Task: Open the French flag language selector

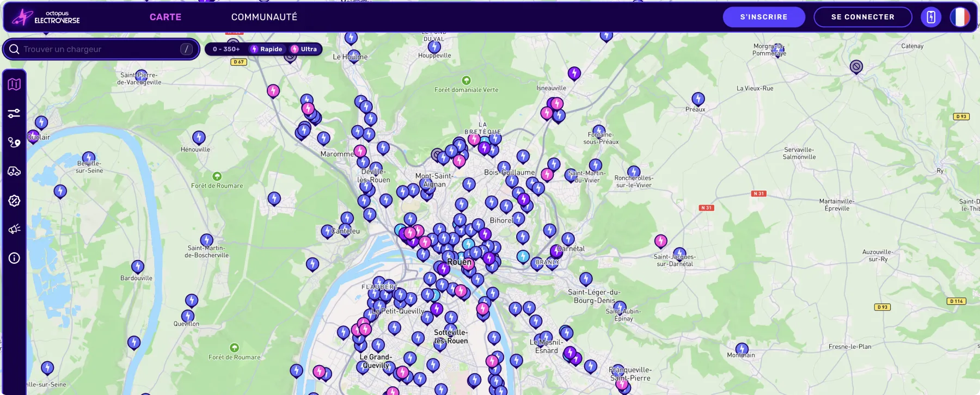Action: 960,17
